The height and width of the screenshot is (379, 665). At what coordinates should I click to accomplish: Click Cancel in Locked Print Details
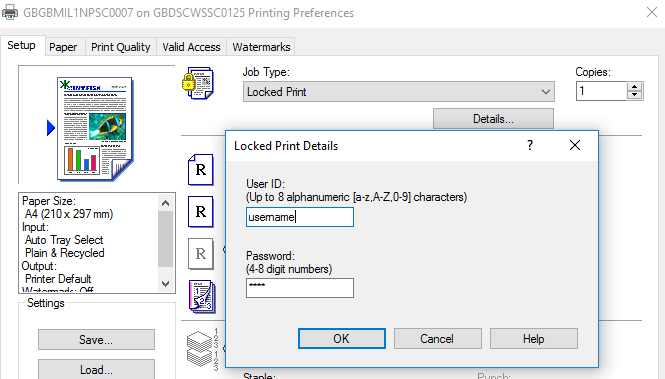437,339
